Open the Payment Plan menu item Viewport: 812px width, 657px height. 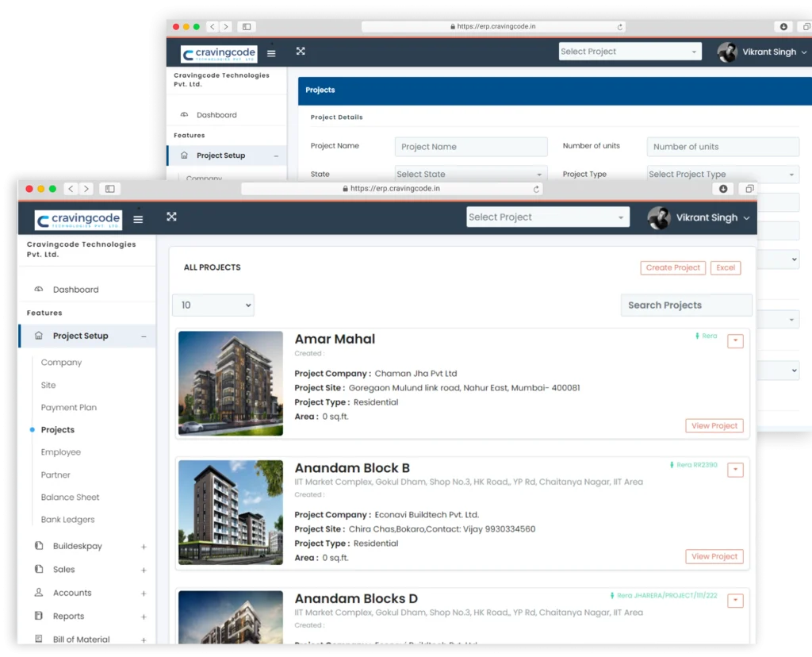(69, 408)
